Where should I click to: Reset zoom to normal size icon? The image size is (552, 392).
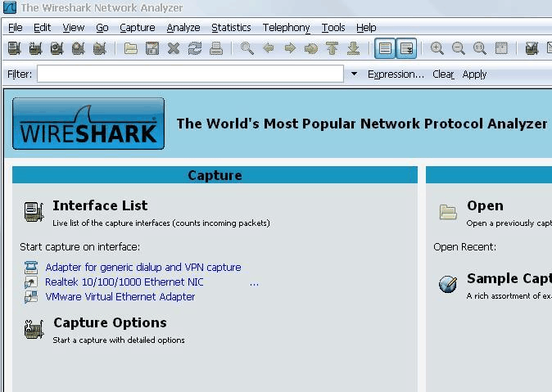point(480,48)
